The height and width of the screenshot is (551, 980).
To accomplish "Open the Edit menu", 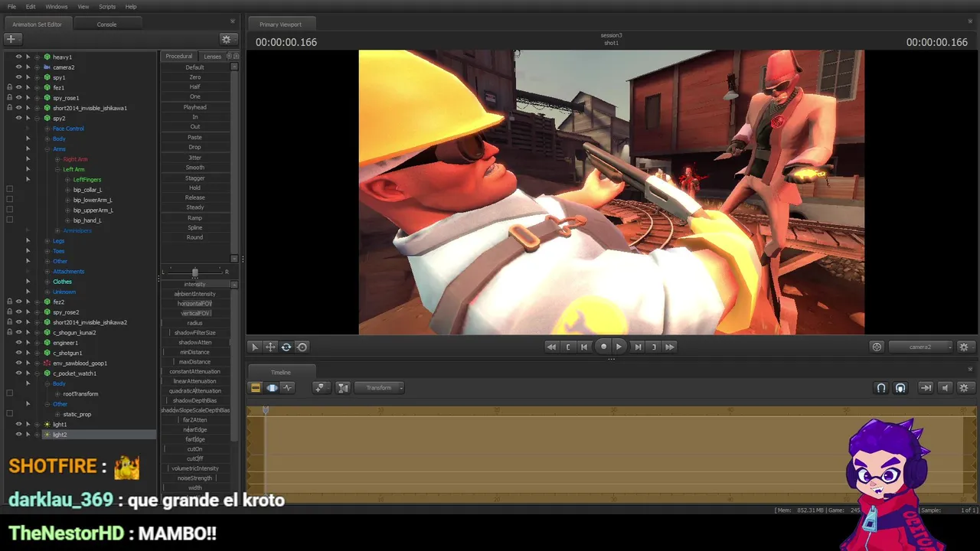I will pyautogui.click(x=31, y=7).
